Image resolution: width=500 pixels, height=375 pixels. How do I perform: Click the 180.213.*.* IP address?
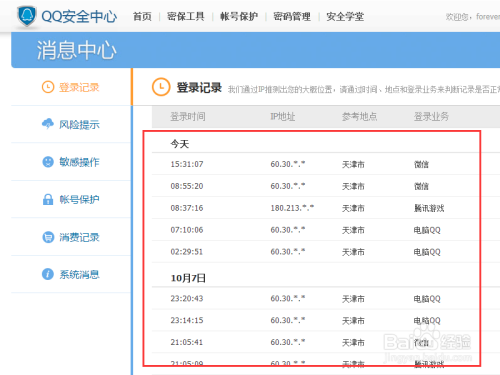pos(292,208)
